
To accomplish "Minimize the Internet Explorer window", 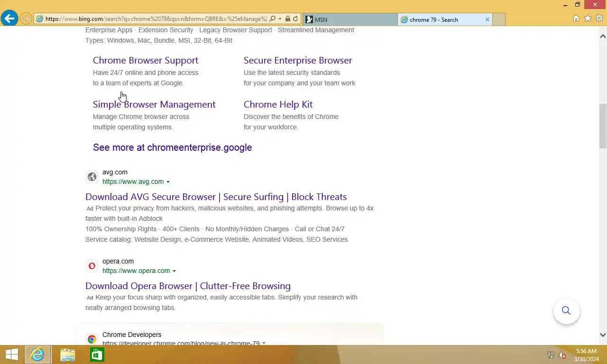I will 565,5.
